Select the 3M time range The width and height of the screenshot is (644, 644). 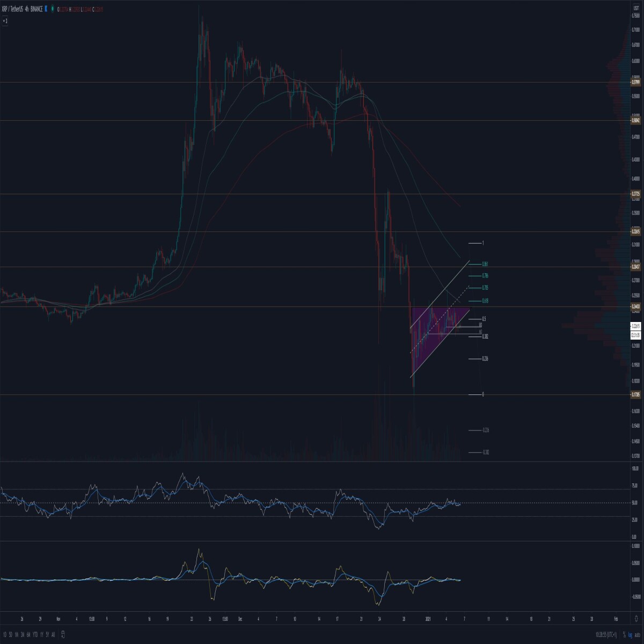click(x=23, y=635)
